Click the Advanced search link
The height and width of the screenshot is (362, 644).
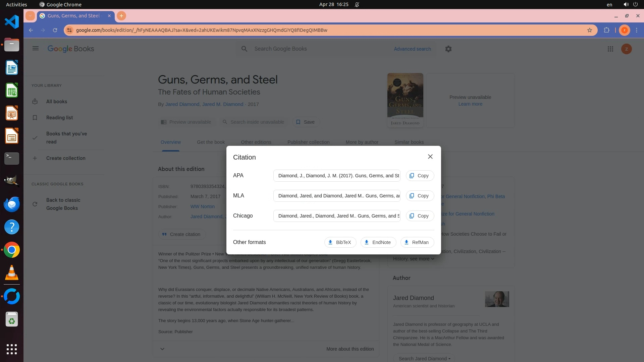point(412,49)
